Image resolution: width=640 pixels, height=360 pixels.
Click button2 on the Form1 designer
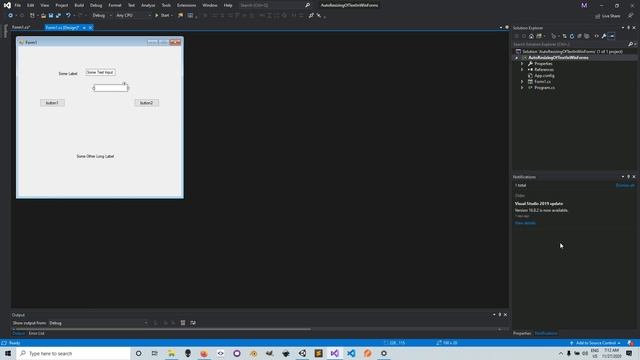147,103
